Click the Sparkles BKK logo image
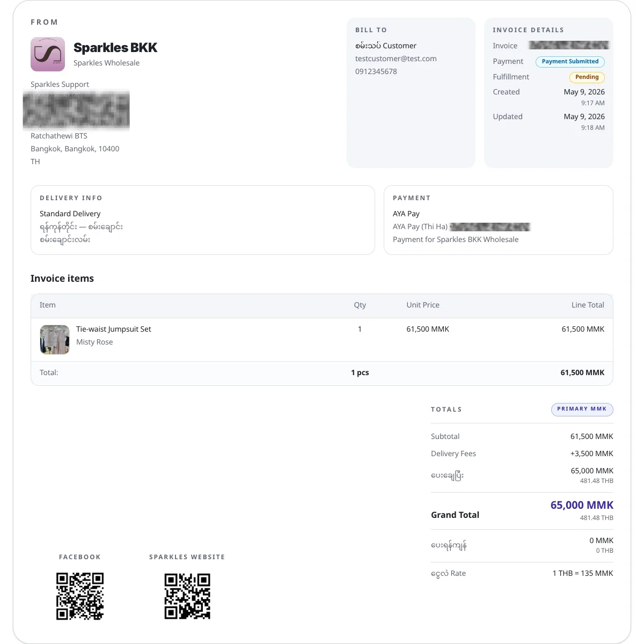Viewport: 644px width, 644px height. click(48, 54)
